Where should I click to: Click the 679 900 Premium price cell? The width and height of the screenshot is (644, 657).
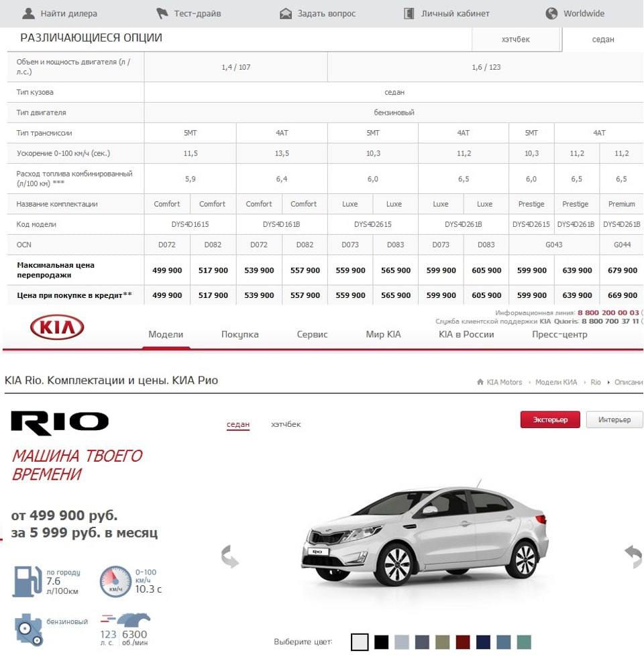(x=623, y=270)
